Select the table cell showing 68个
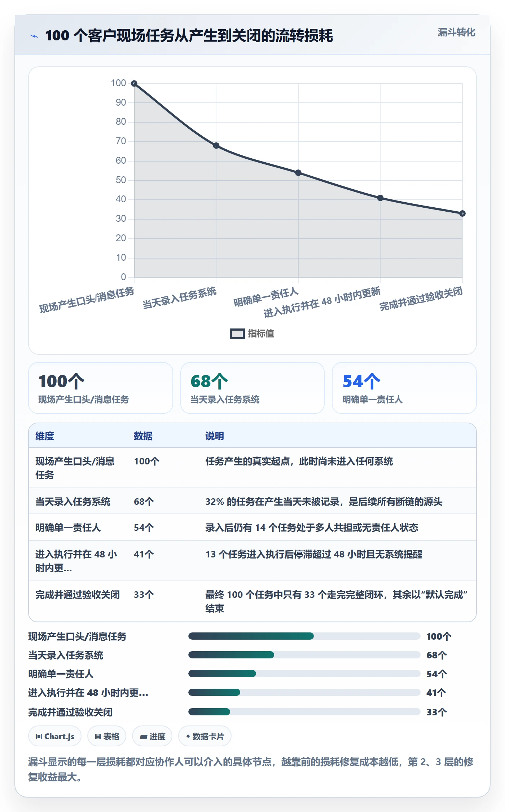The image size is (505, 812). [144, 502]
